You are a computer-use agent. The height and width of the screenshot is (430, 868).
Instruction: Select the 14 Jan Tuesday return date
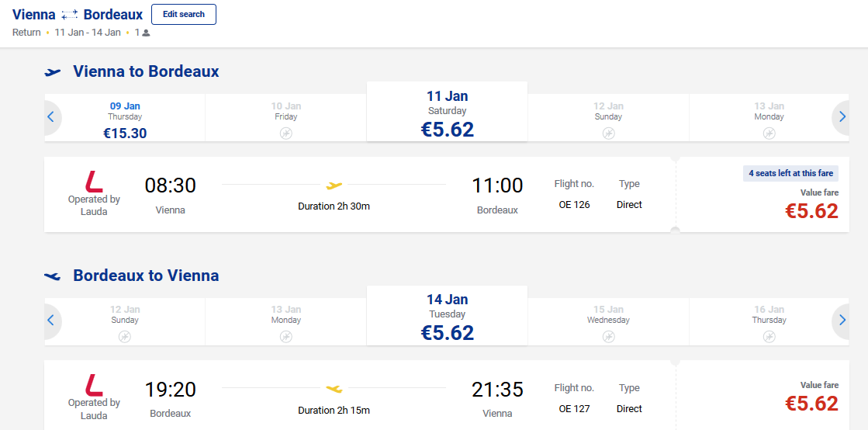click(x=448, y=316)
